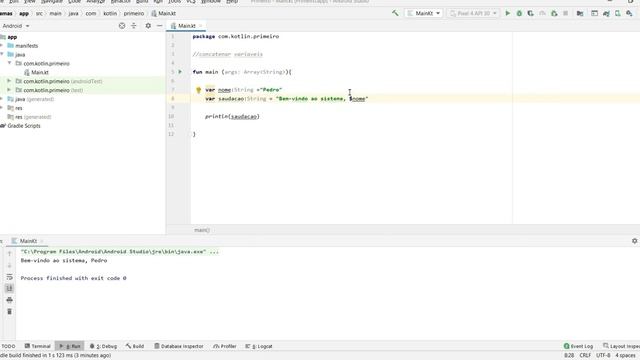The width and height of the screenshot is (640, 360).
Task: Collapse the java folder in tree
Action: [2, 54]
